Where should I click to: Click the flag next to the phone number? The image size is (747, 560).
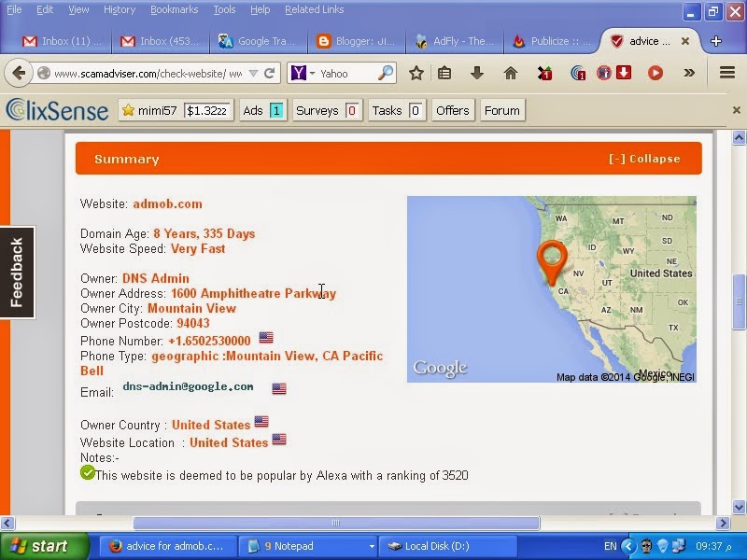point(266,338)
